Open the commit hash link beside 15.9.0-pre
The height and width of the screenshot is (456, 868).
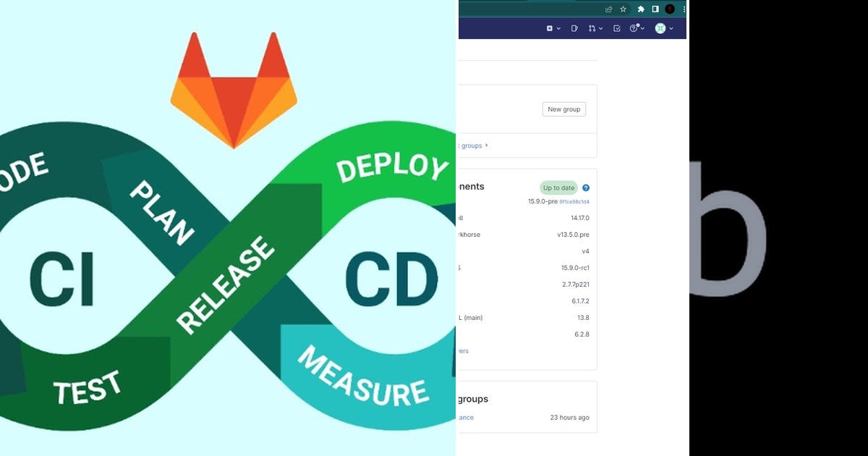[574, 202]
